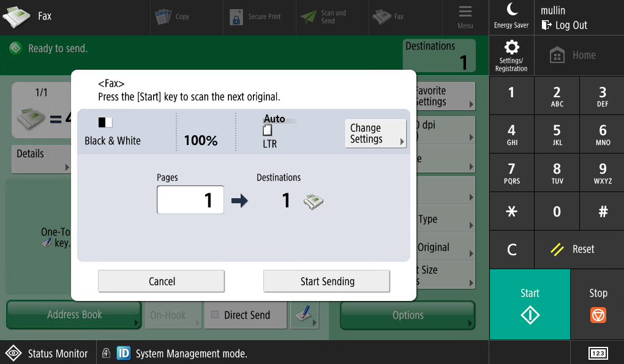
Task: Tap numeric key 9 WXYZ
Action: pyautogui.click(x=602, y=173)
